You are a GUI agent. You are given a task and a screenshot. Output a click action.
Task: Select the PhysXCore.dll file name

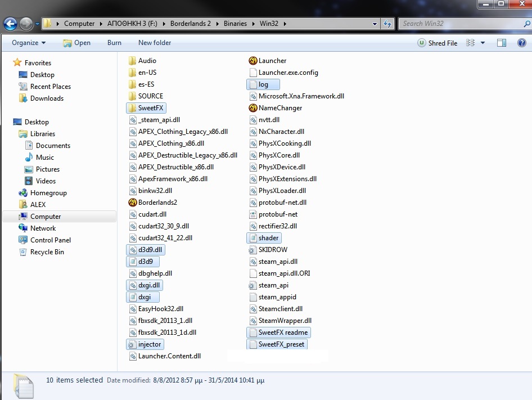coord(279,155)
